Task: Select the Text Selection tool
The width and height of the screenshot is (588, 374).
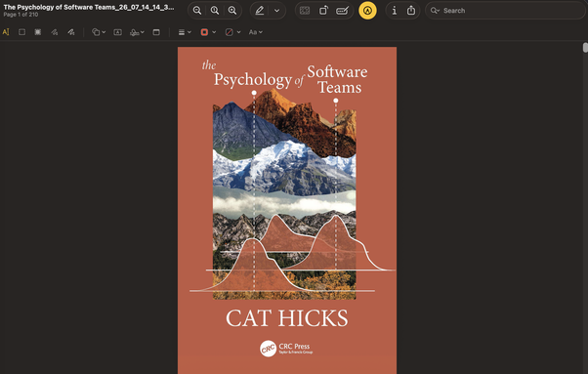Action: pyautogui.click(x=6, y=32)
